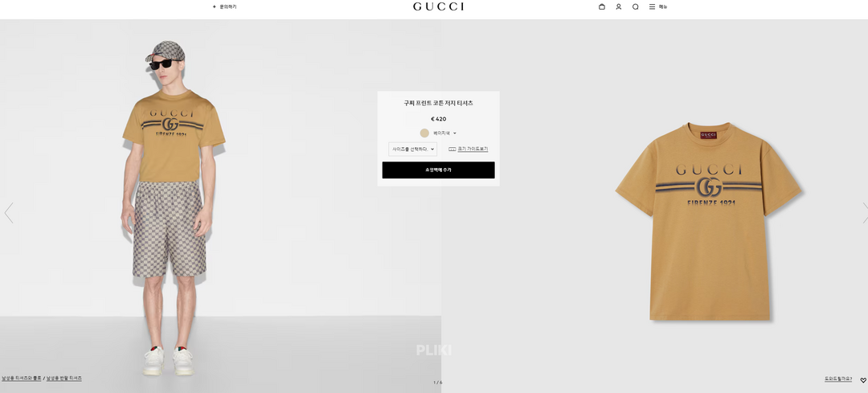Open the shopping bag icon

602,6
